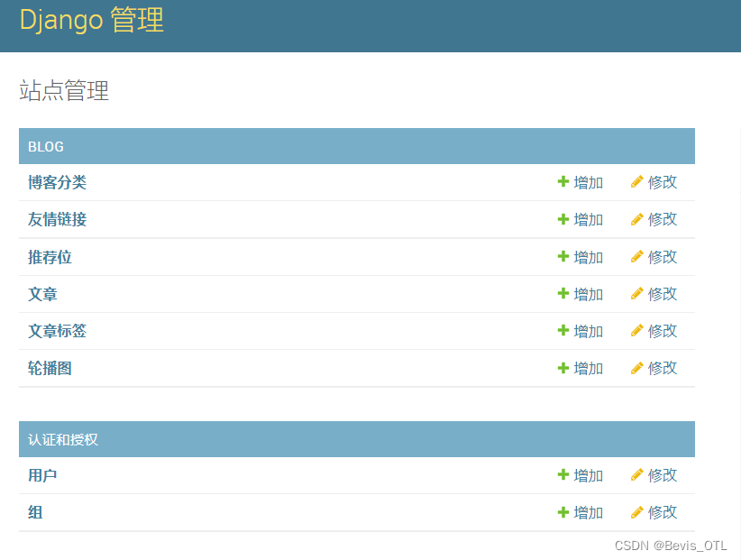Click the green add icon for 组

[x=563, y=512]
